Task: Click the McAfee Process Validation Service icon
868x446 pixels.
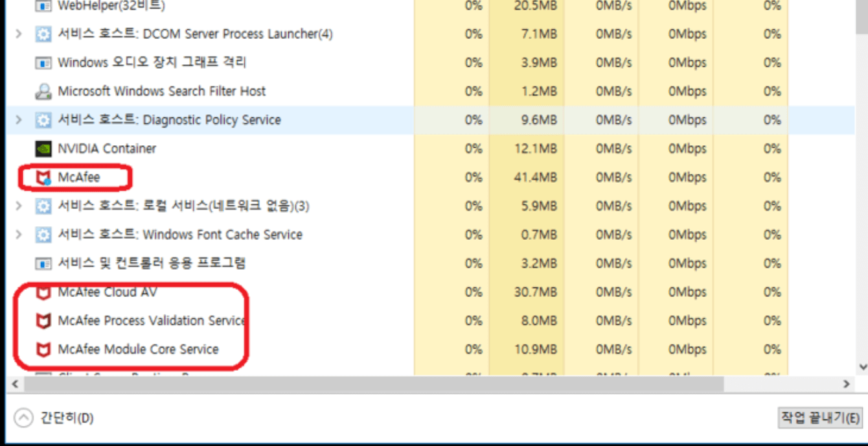Action: 43,321
